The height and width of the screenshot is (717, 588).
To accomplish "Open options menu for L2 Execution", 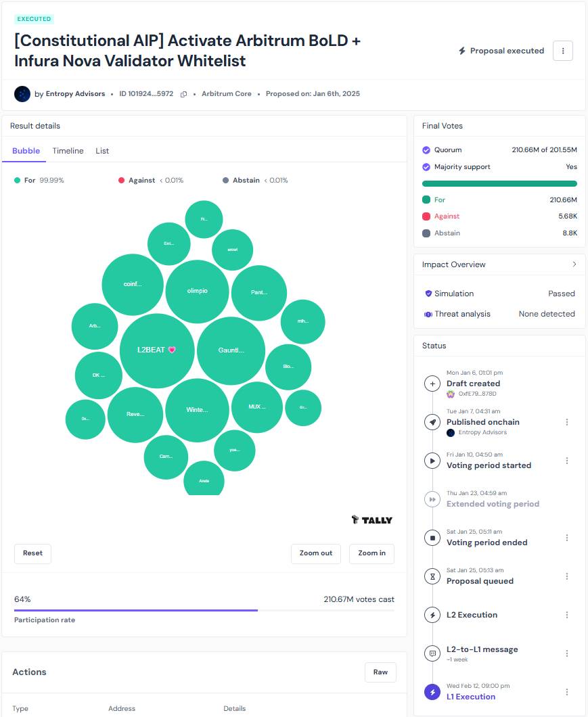I will pos(567,615).
